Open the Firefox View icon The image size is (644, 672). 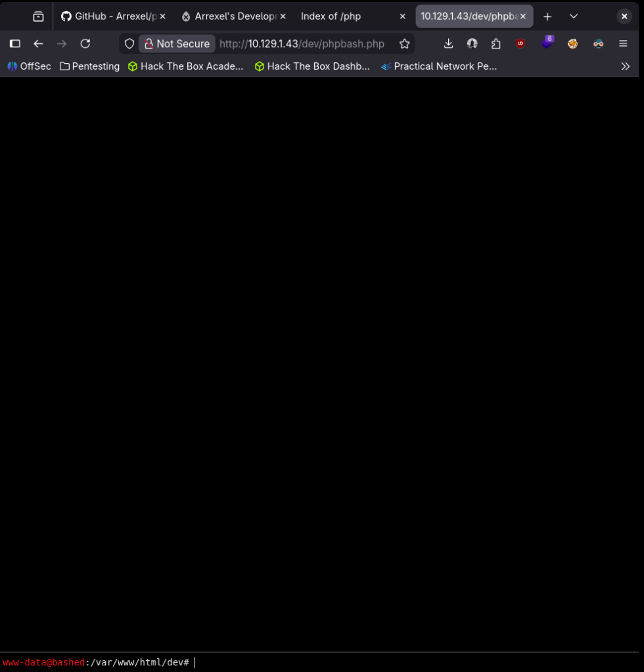38,16
